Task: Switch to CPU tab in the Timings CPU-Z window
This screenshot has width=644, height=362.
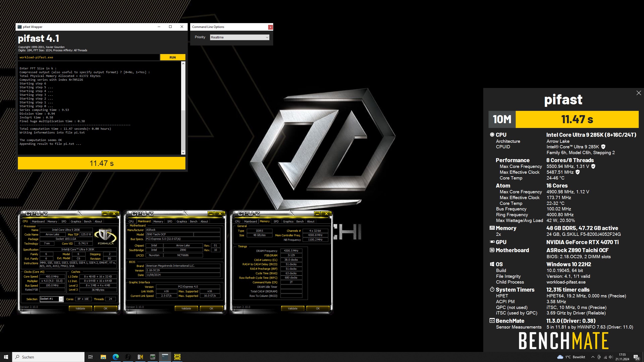Action: coord(237,221)
